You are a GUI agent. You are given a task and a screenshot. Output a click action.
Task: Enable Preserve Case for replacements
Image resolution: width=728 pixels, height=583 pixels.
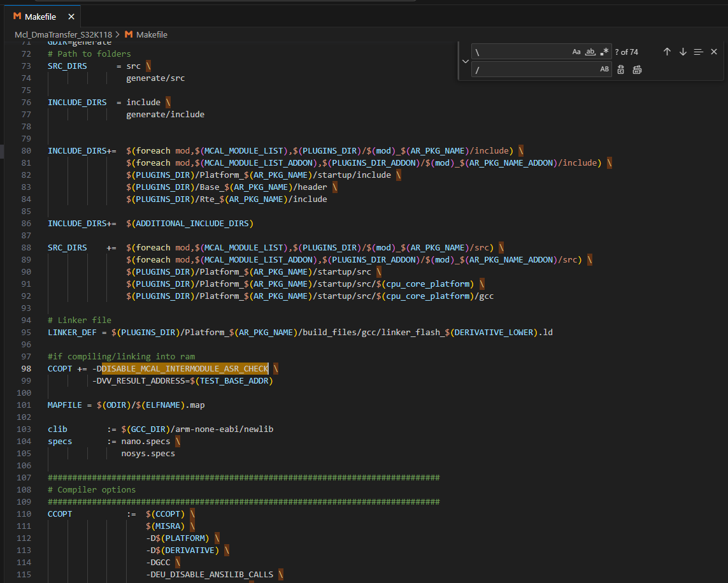coord(604,69)
